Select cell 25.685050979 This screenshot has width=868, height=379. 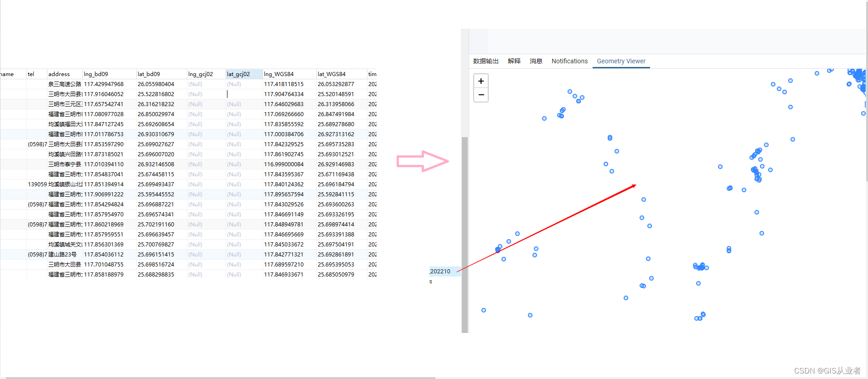342,275
